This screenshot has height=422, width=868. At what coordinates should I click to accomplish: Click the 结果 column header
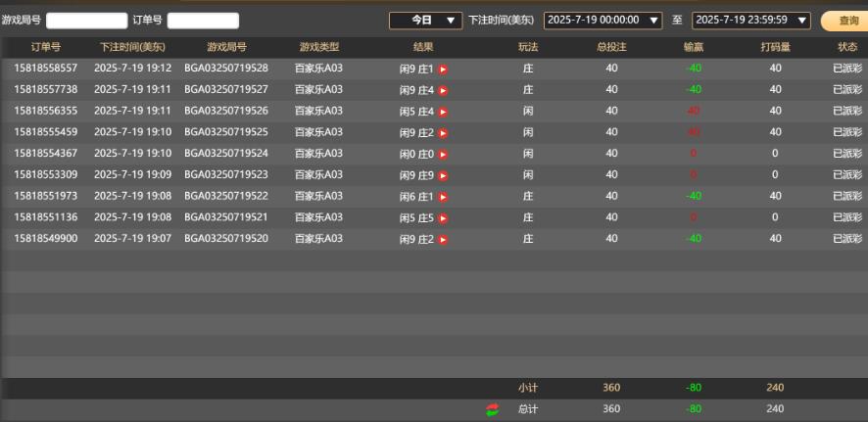[423, 48]
